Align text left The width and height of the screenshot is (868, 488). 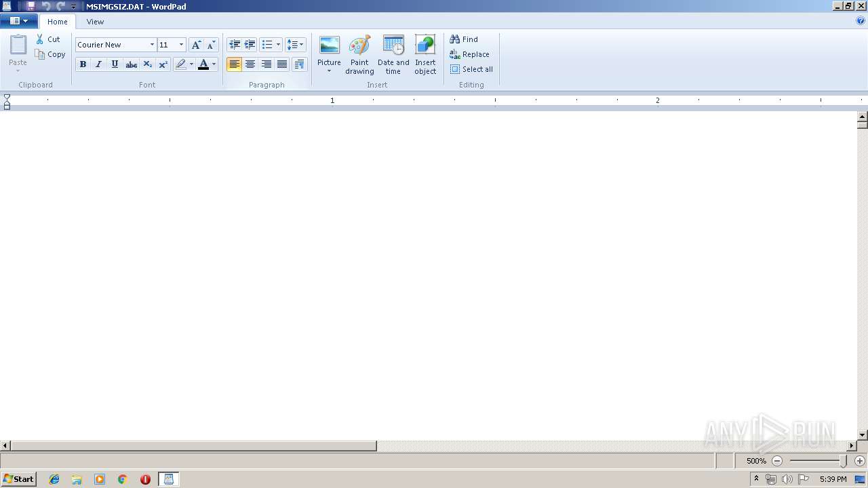tap(234, 64)
